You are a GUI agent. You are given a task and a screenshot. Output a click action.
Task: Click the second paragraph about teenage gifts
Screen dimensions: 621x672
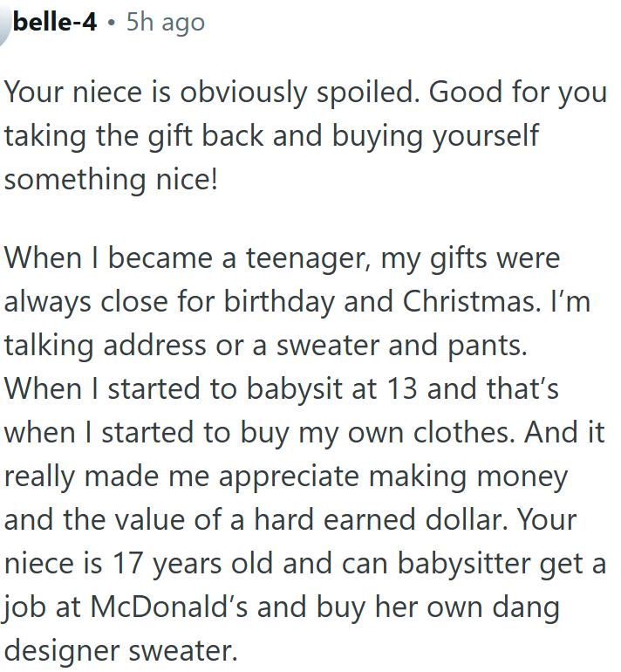tap(305, 454)
